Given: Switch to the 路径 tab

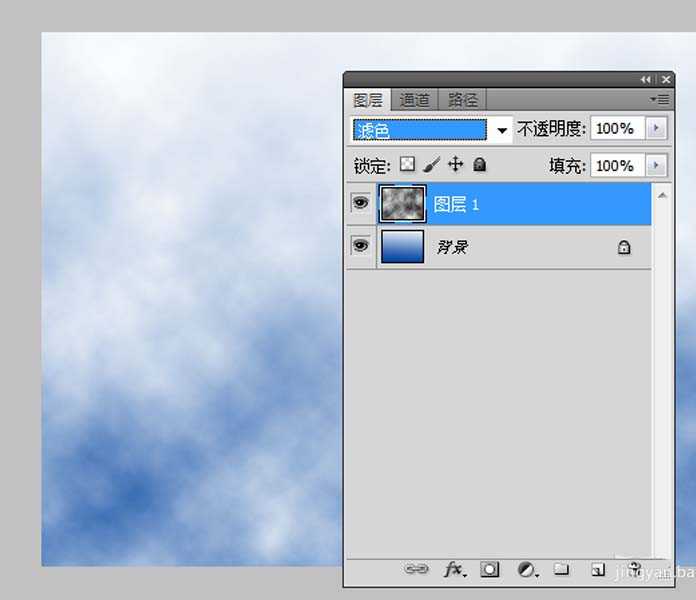Looking at the screenshot, I should click(x=462, y=100).
